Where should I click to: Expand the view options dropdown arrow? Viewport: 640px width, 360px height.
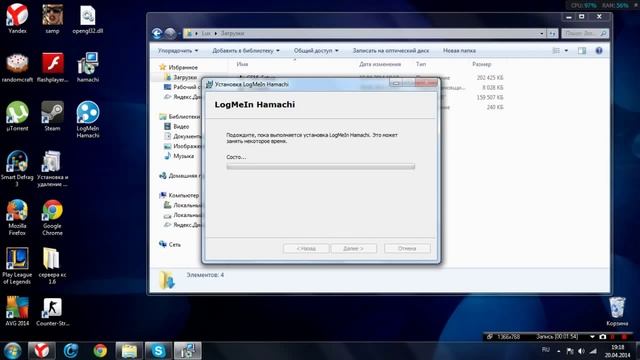[x=566, y=51]
